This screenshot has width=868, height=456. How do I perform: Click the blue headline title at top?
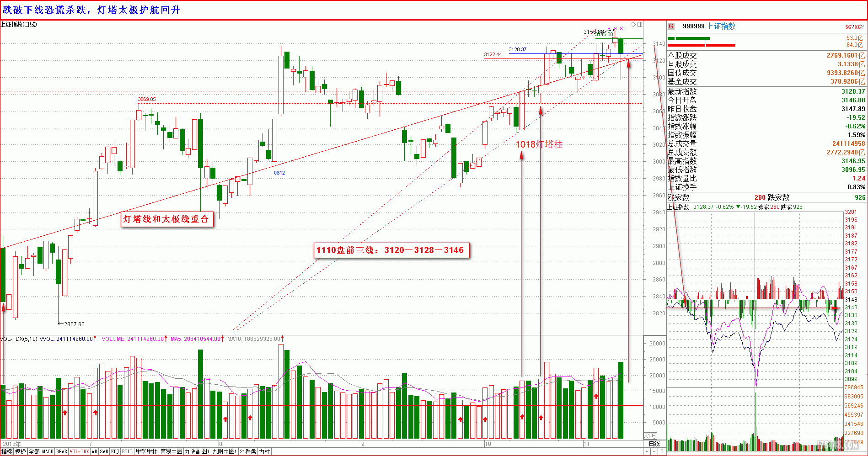[x=91, y=10]
